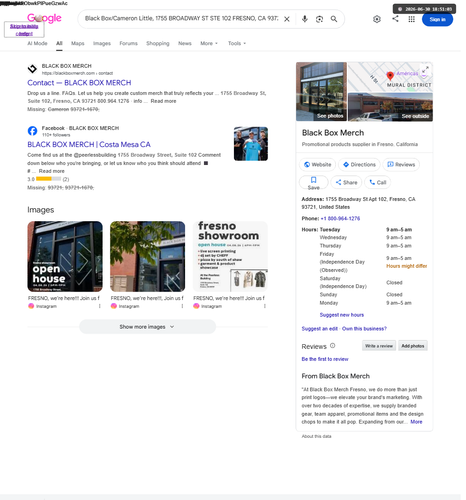The image size is (466, 500).
Task: Click Skip to main content link
Action: [x=24, y=30]
